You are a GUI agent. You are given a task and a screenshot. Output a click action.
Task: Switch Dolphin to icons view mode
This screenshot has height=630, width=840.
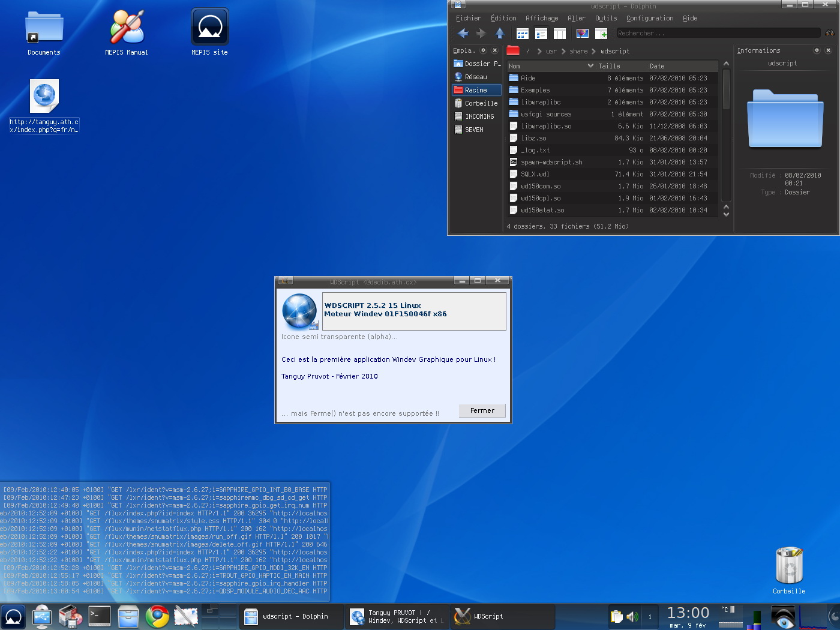pyautogui.click(x=523, y=34)
